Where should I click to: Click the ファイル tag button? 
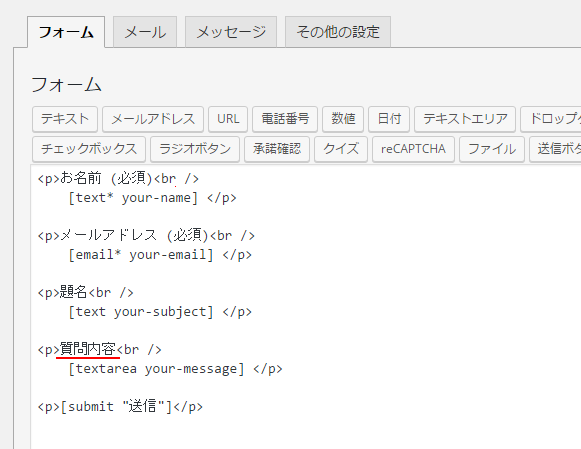492,149
